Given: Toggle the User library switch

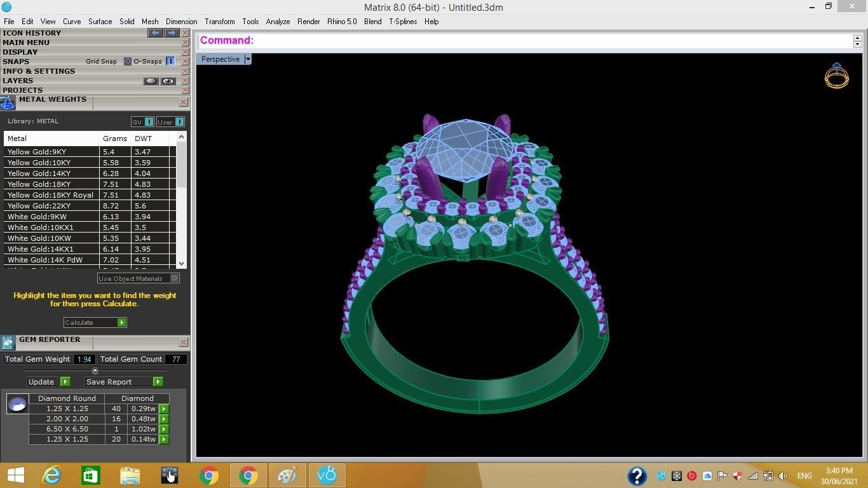Looking at the screenshot, I should (x=179, y=122).
